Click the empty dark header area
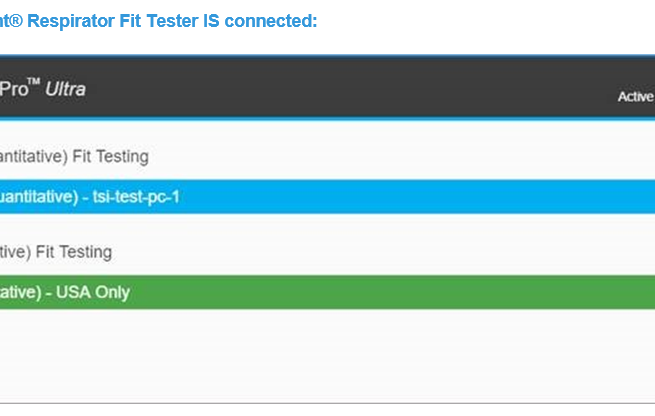The image size is (655, 416). [x=351, y=88]
